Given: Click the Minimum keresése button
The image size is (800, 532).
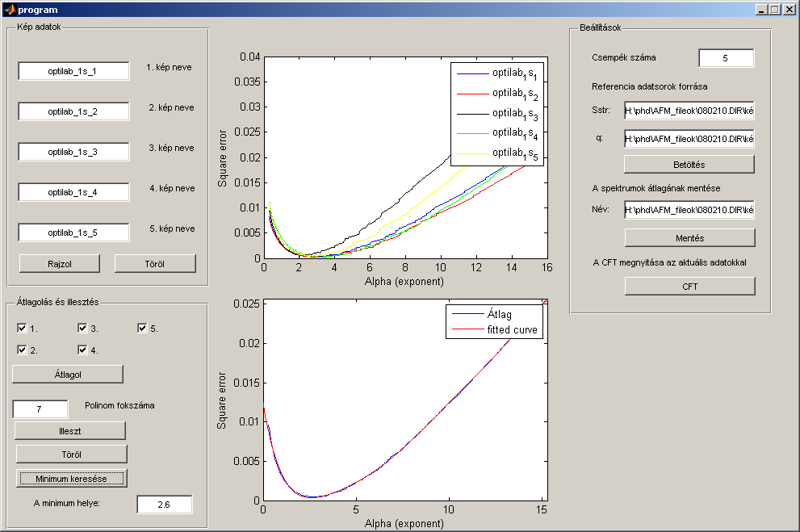Looking at the screenshot, I should click(x=71, y=479).
